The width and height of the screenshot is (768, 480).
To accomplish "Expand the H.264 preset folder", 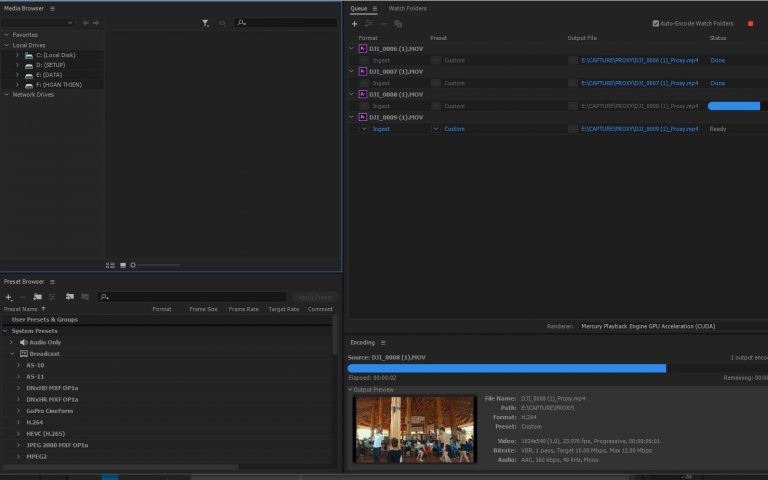I will pyautogui.click(x=18, y=422).
